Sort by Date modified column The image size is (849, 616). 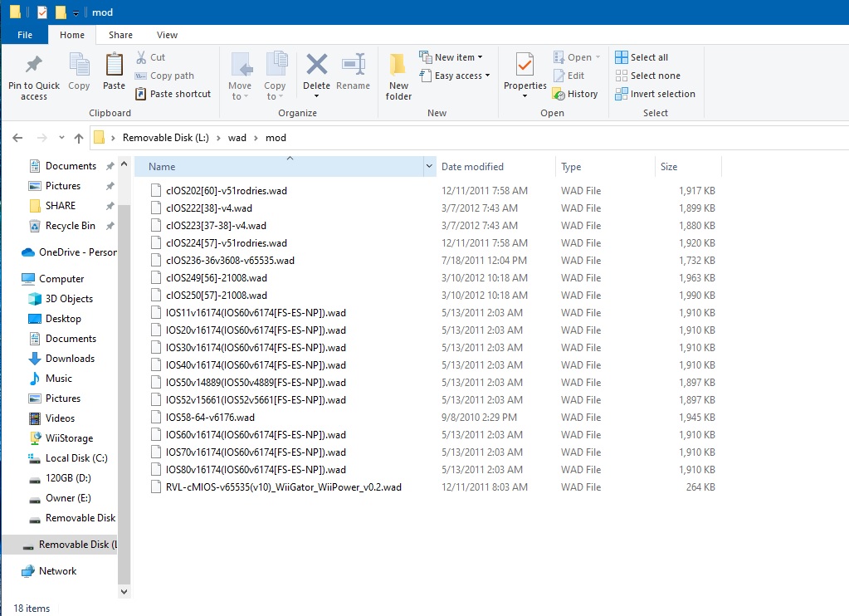click(x=495, y=166)
